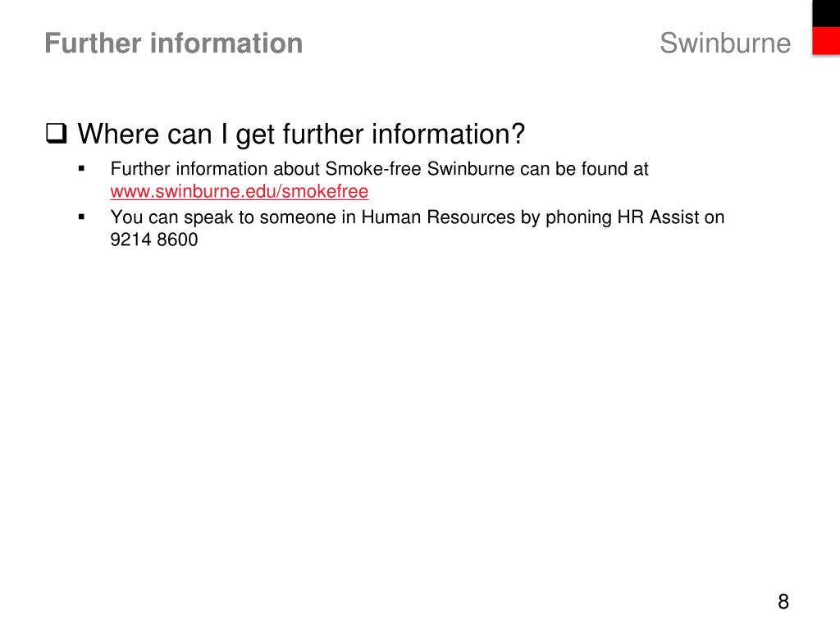The image size is (840, 630).
Task: Click slide page number 8
Action: 783,601
